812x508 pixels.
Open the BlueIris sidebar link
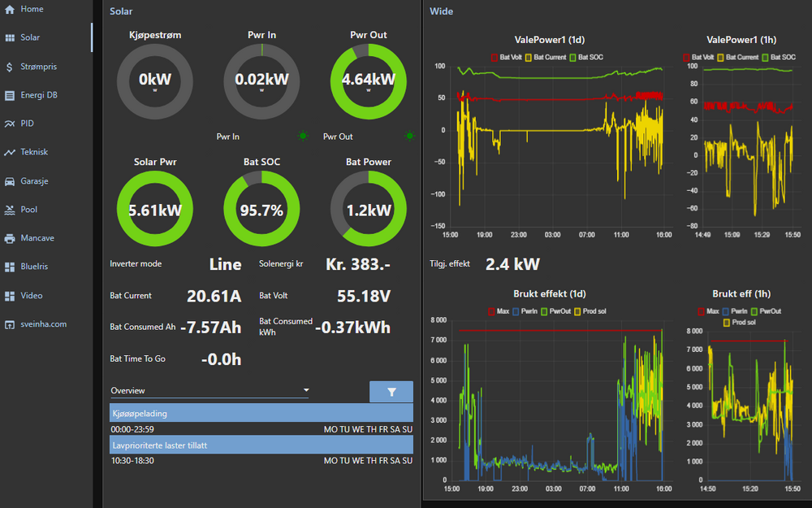tap(32, 267)
